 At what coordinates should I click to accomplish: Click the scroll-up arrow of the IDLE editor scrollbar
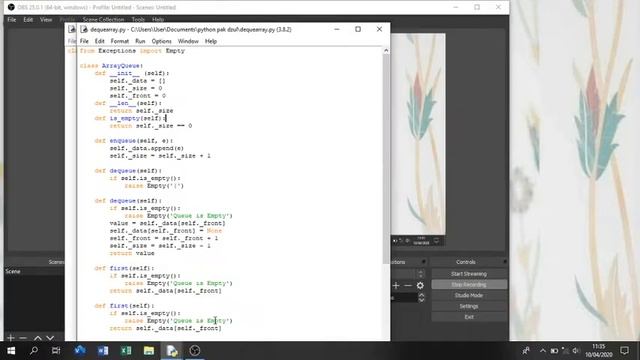386,51
